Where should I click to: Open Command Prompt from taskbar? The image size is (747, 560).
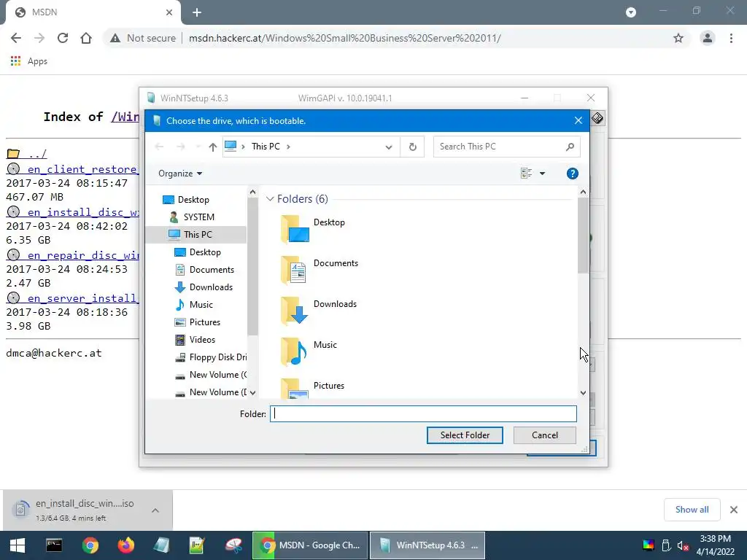tap(54, 545)
